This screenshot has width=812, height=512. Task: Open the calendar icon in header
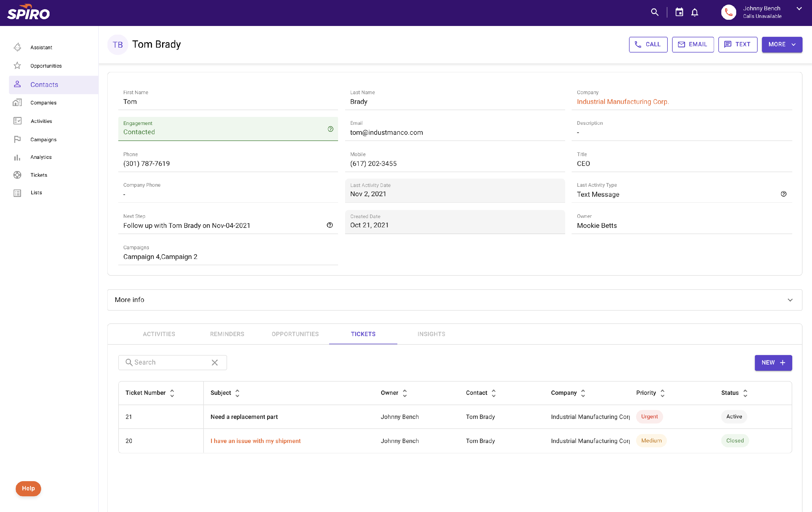click(x=679, y=12)
